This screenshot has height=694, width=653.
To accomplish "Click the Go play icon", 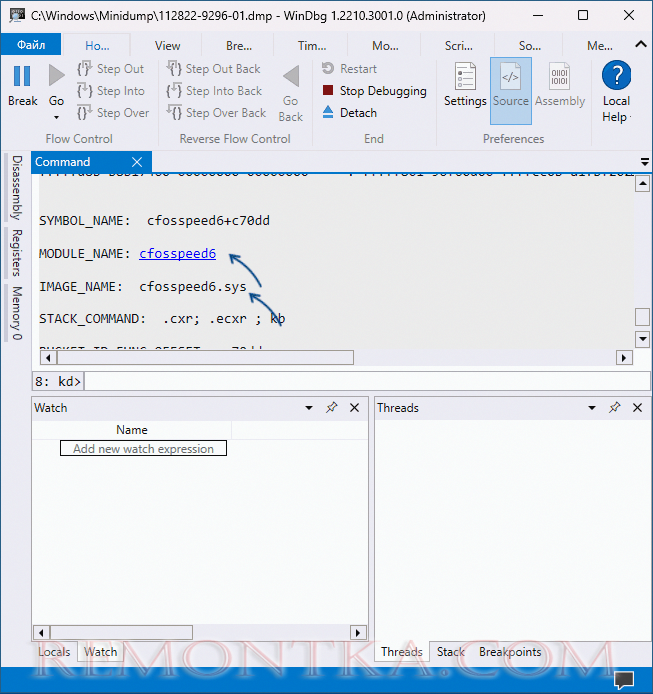I will pyautogui.click(x=56, y=75).
